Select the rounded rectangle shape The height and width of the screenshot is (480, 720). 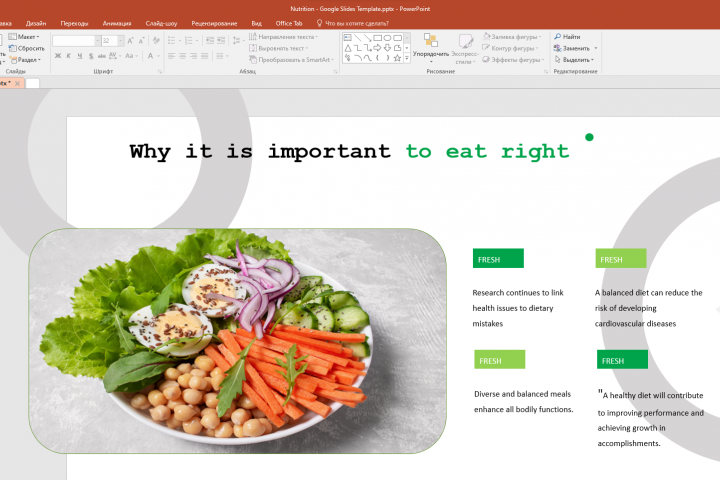coord(398,38)
